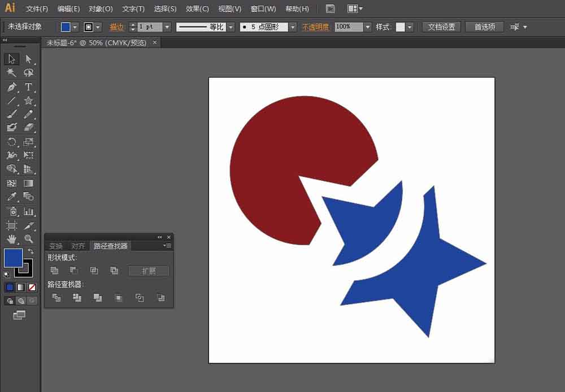Image resolution: width=565 pixels, height=392 pixels.
Task: Select the Star shape tool
Action: [x=28, y=101]
